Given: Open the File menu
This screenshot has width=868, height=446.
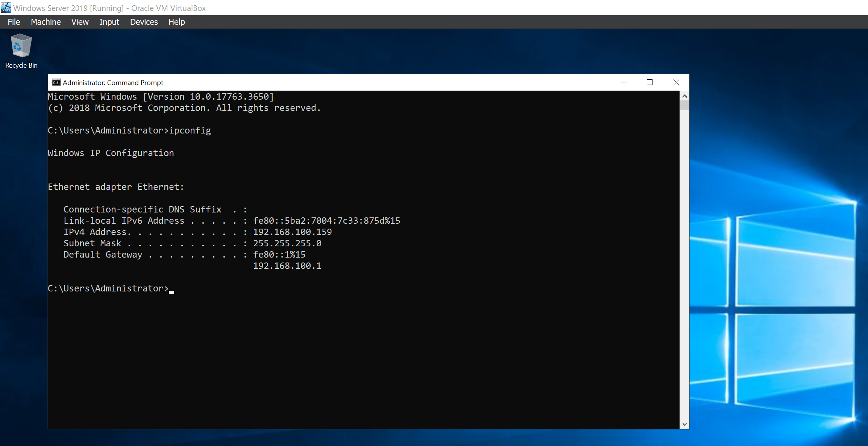Looking at the screenshot, I should [x=14, y=22].
